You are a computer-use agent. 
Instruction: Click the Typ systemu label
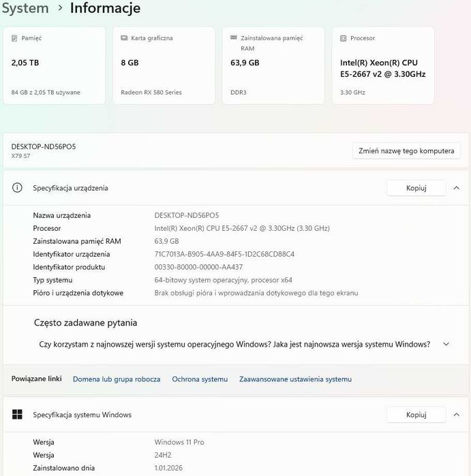point(52,280)
